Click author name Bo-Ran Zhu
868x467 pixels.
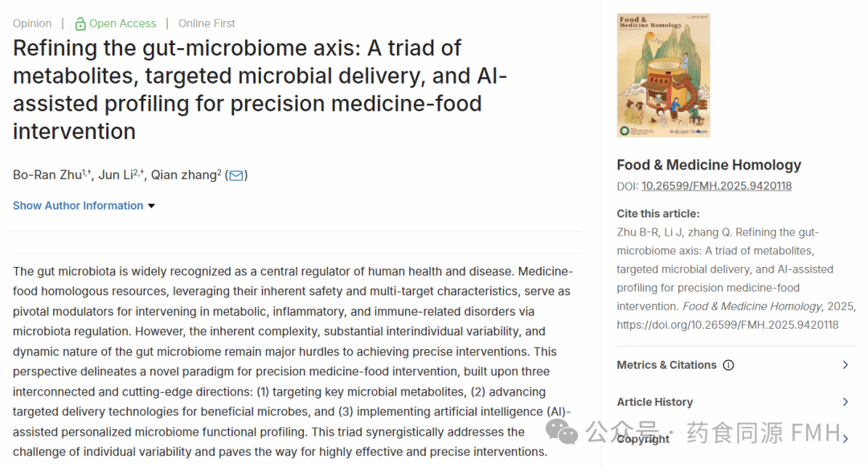(x=47, y=175)
